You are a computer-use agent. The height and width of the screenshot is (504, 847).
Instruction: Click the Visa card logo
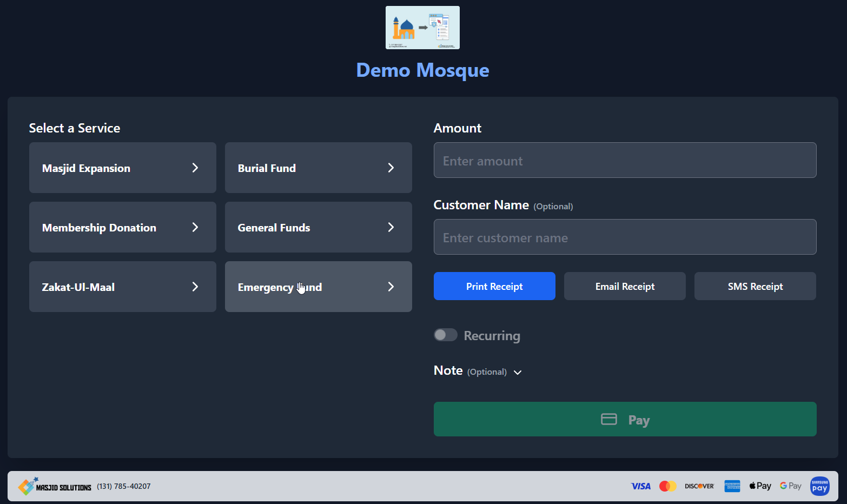(x=641, y=486)
